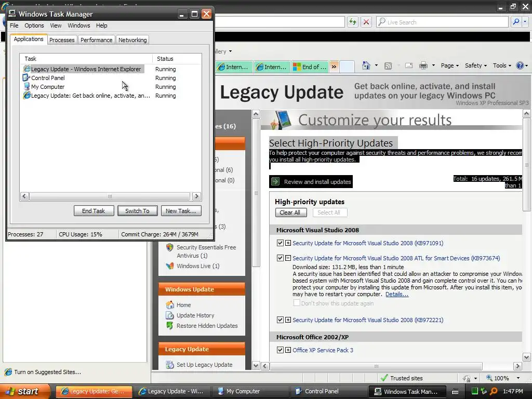
Task: Click the Security Essentials shield icon
Action: click(x=170, y=247)
